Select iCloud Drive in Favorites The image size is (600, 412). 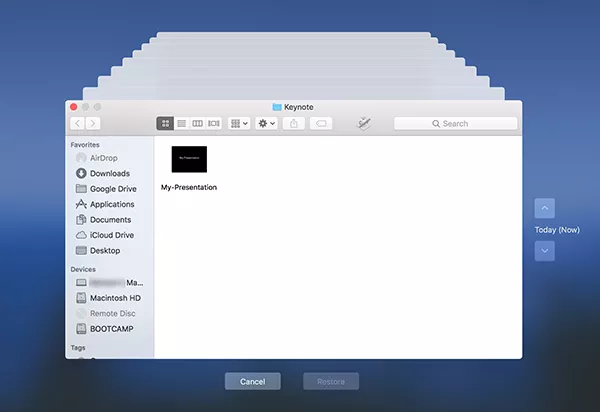[x=110, y=235]
